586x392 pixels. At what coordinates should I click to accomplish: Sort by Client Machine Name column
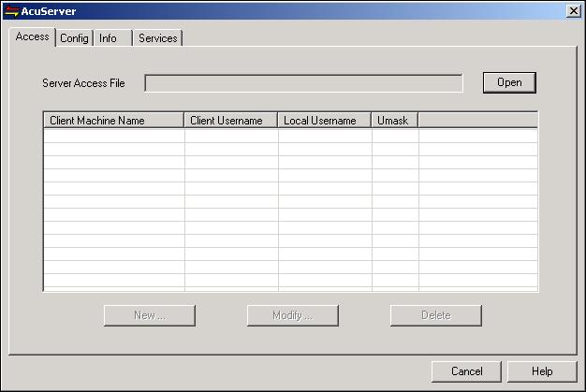point(113,121)
